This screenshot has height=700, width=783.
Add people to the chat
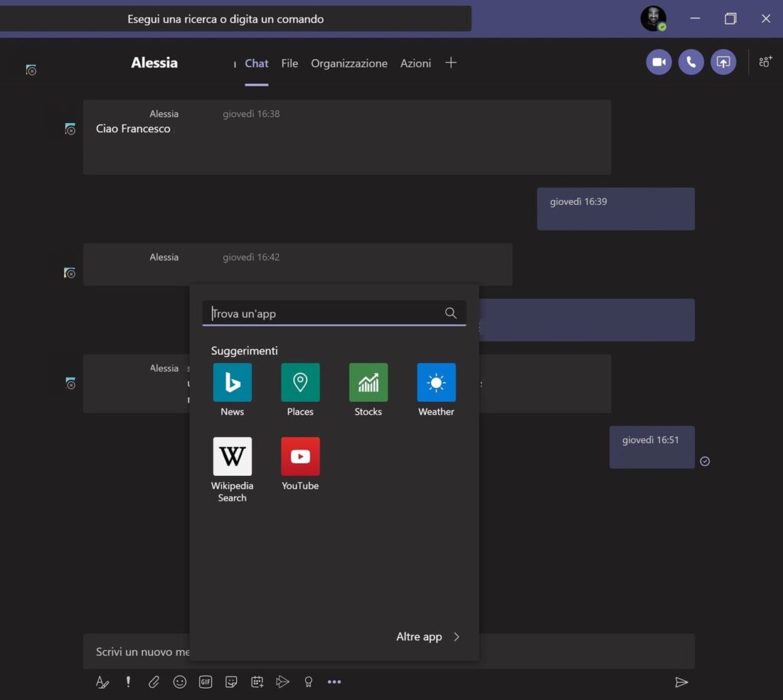[x=765, y=62]
